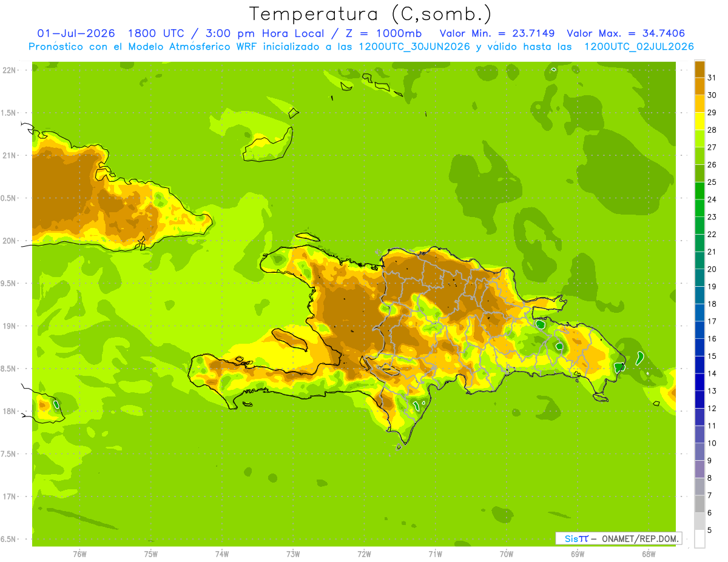Click the "71W" longitude label
Image resolution: width=728 pixels, height=562 pixels.
tap(435, 554)
